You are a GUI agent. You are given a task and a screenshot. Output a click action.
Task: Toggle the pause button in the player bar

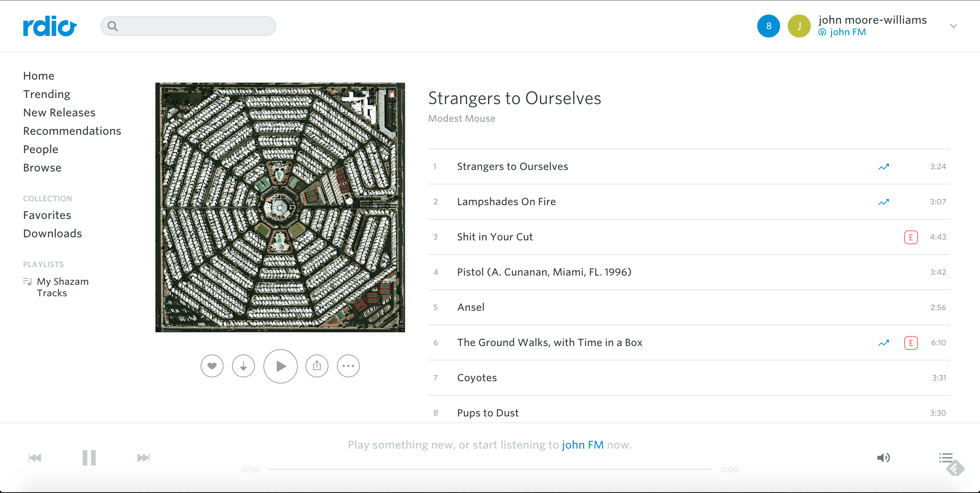89,458
